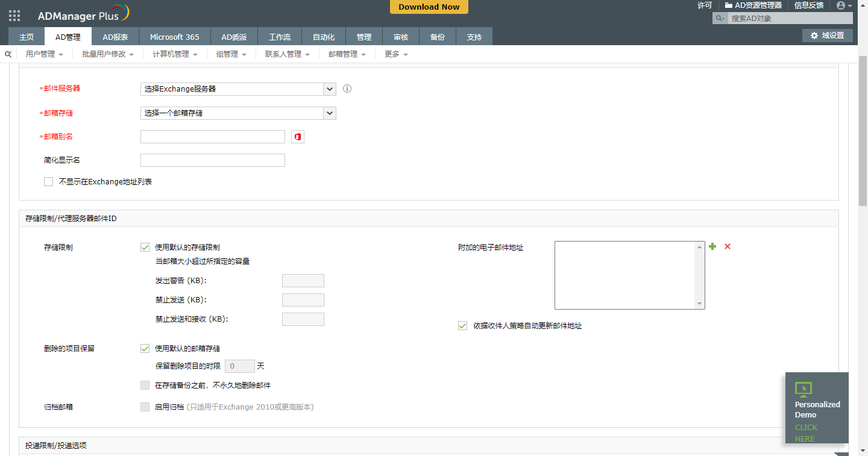
Task: Click the 邮箱别名 input field
Action: [212, 137]
